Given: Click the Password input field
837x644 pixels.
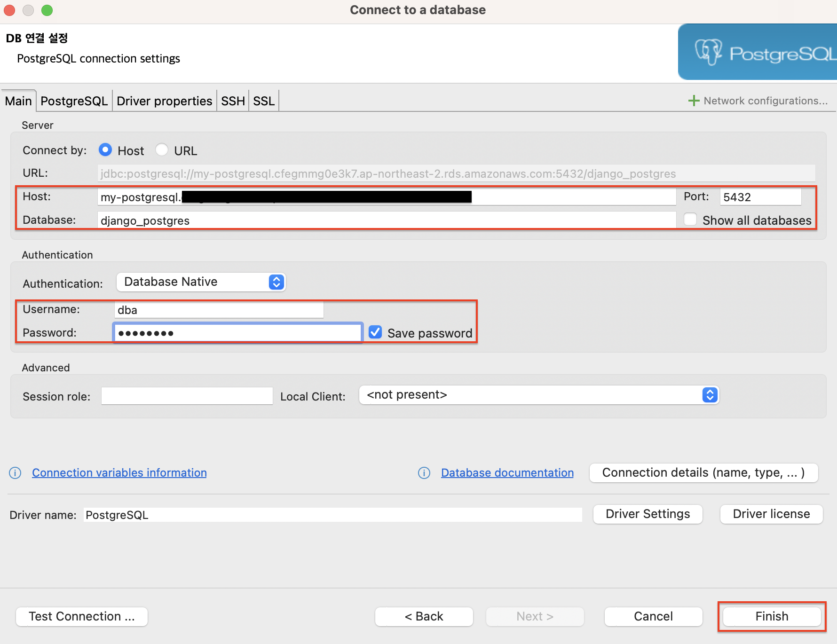Looking at the screenshot, I should tap(238, 333).
